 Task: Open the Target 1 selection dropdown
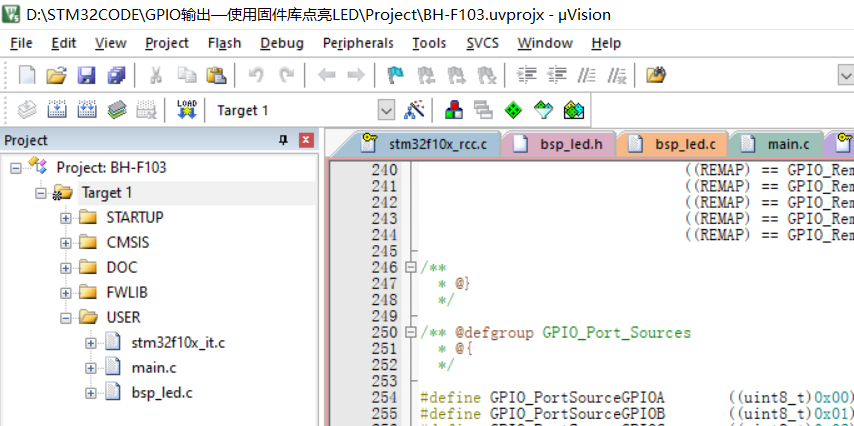click(x=386, y=111)
